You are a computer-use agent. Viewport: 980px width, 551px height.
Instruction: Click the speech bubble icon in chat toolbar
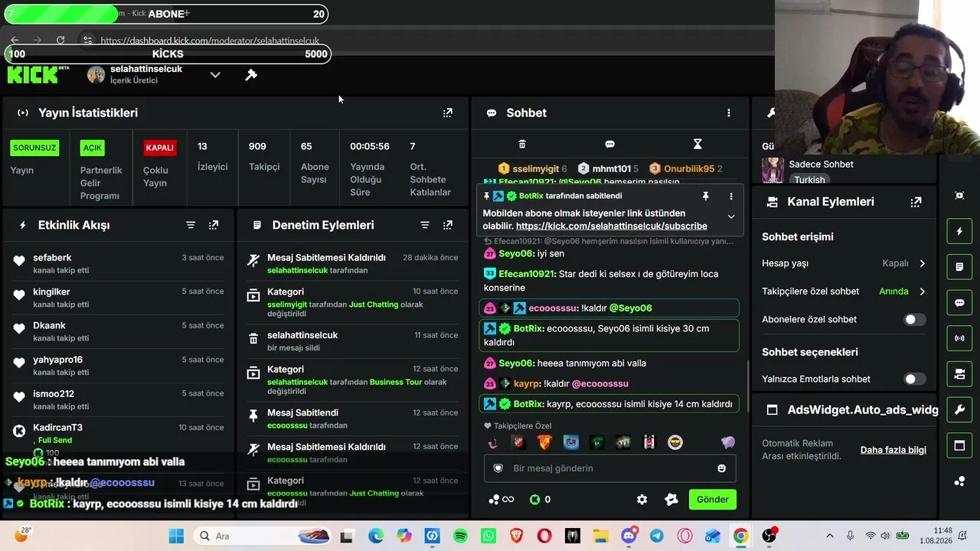point(609,144)
